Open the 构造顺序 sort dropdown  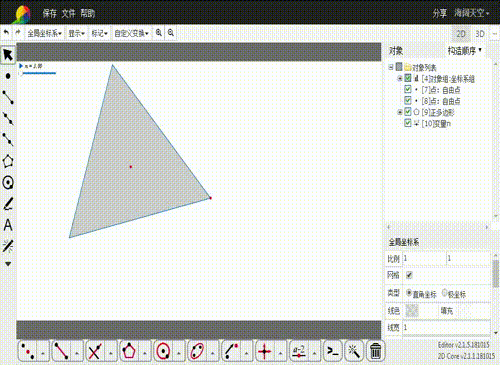pos(465,51)
